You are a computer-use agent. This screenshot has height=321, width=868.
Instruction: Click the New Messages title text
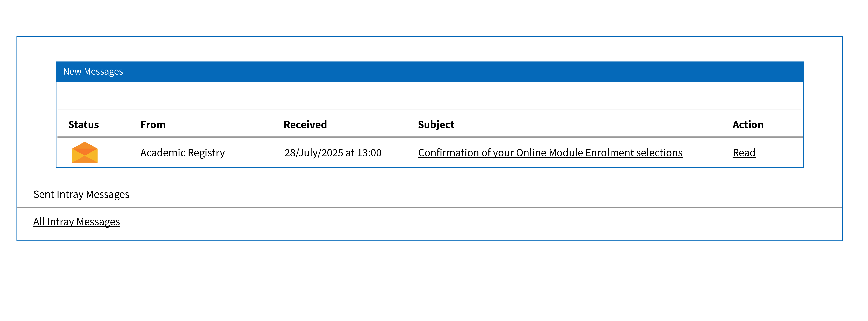[x=93, y=72]
